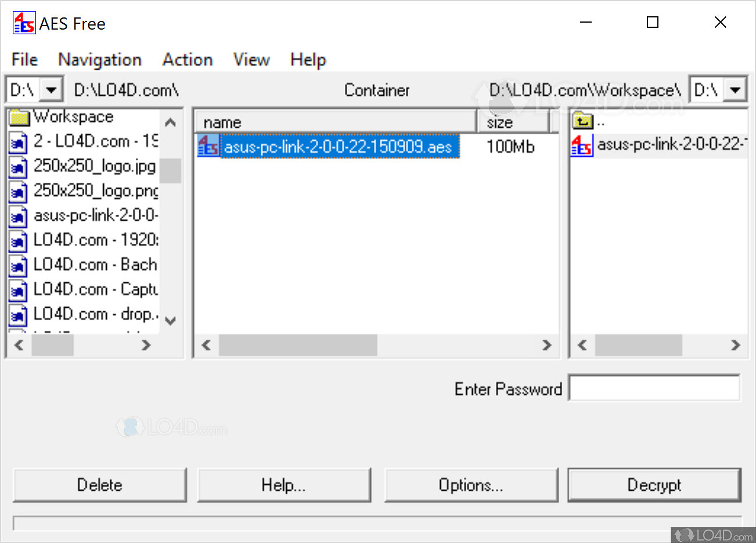Click left pane vertical scrollbar down arrow

pyautogui.click(x=170, y=321)
